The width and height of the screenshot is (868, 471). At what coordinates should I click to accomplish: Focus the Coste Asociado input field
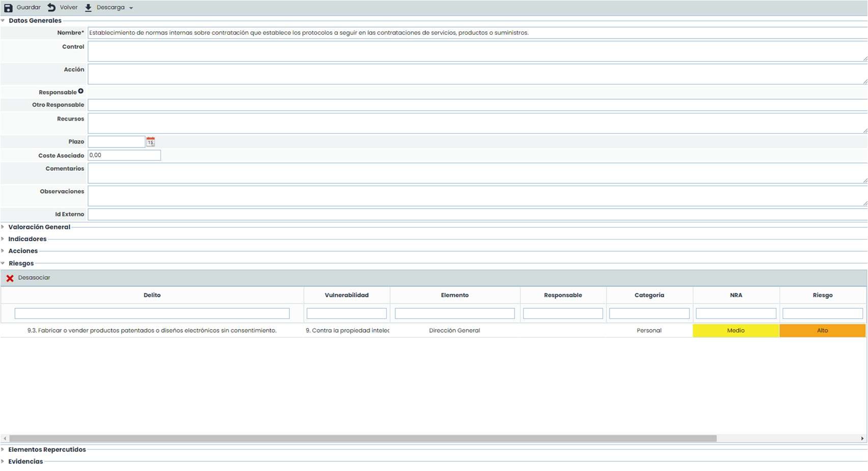click(124, 155)
